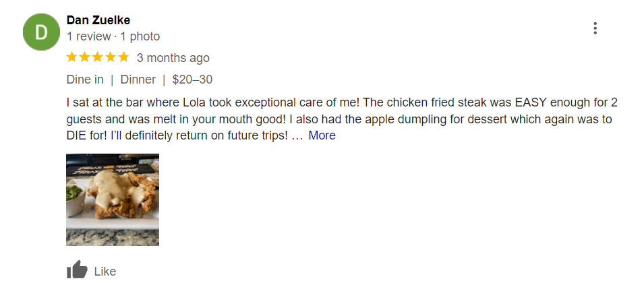644x283 pixels.
Task: Open the chicken fried steak photo thumbnail
Action: click(x=113, y=199)
